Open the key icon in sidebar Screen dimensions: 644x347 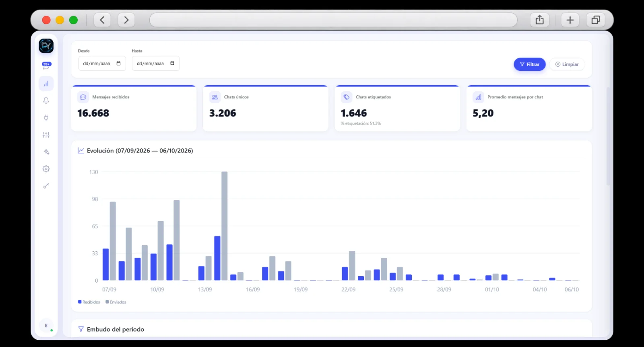pyautogui.click(x=46, y=186)
